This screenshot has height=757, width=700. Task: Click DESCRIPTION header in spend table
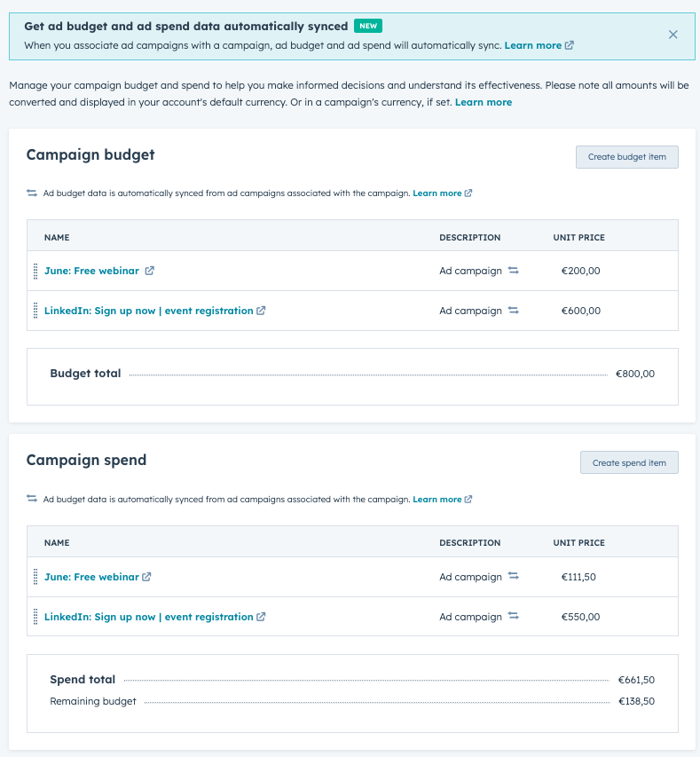point(469,542)
